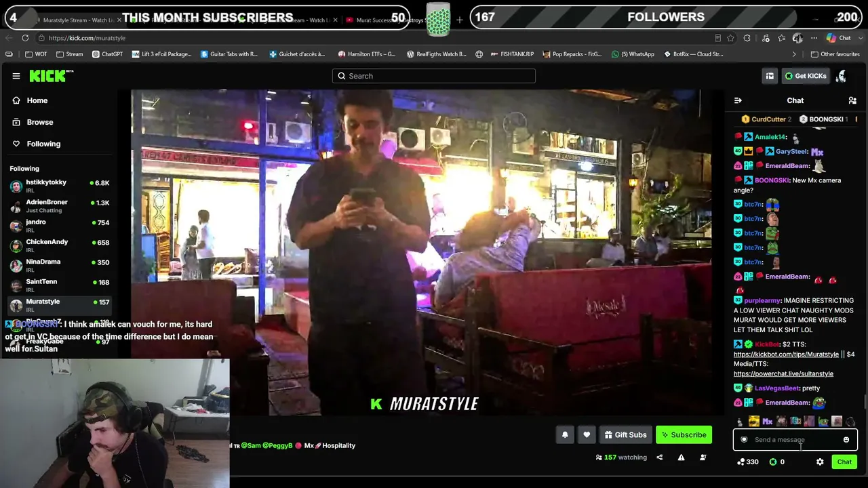The image size is (868, 488).
Task: Toggle theatre mode icon beside Get KICKs
Action: (x=770, y=76)
